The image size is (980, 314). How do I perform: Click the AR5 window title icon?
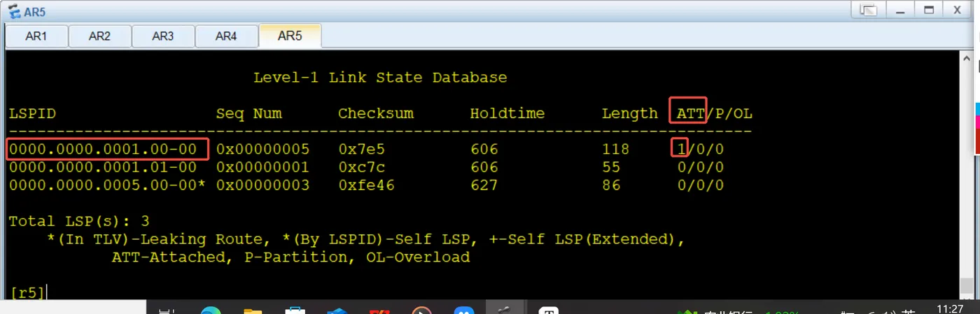coord(14,11)
